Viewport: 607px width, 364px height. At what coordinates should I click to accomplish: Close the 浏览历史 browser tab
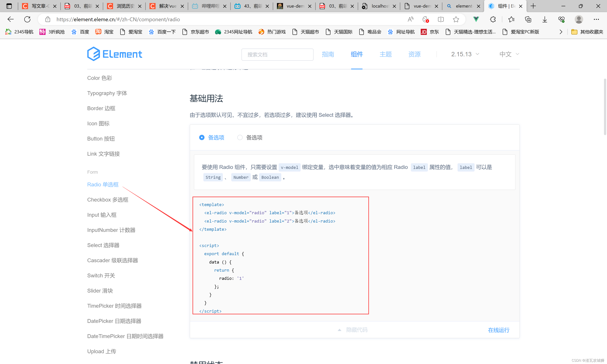point(140,6)
